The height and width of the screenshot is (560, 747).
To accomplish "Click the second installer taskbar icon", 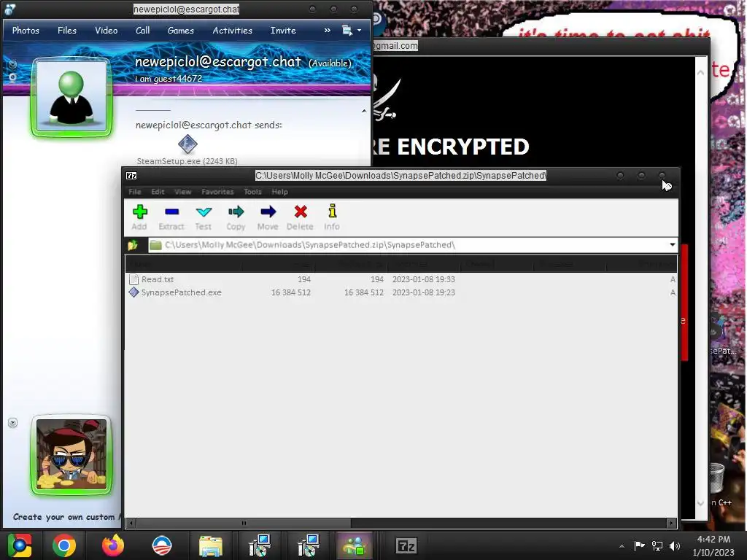I will tap(309, 545).
